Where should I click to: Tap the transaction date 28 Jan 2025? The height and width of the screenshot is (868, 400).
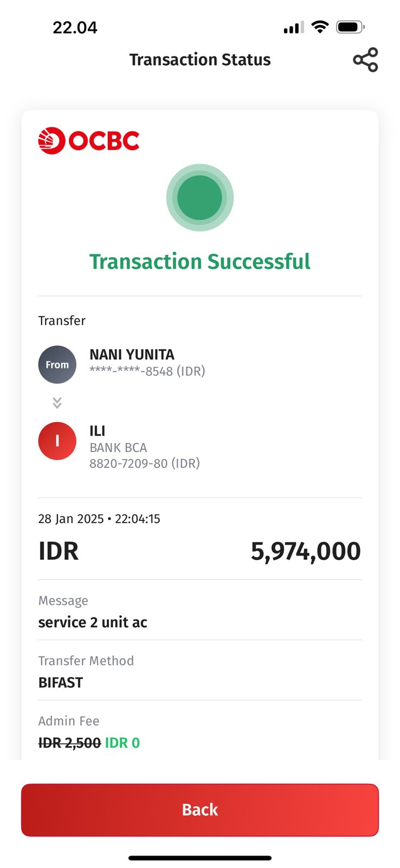[70, 519]
